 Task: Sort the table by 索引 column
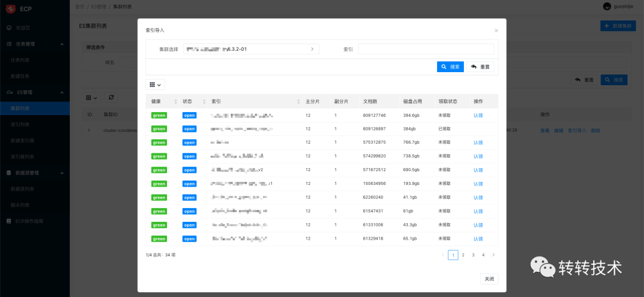[x=299, y=101]
